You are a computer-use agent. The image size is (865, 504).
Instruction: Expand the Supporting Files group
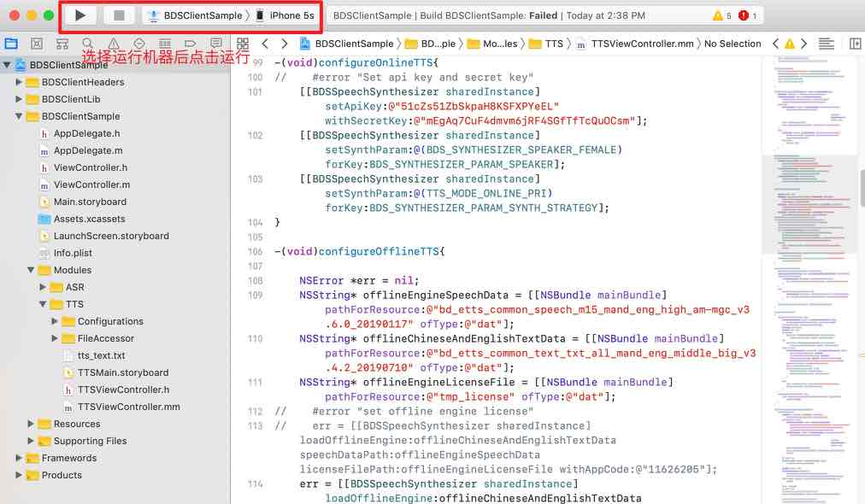point(31,441)
